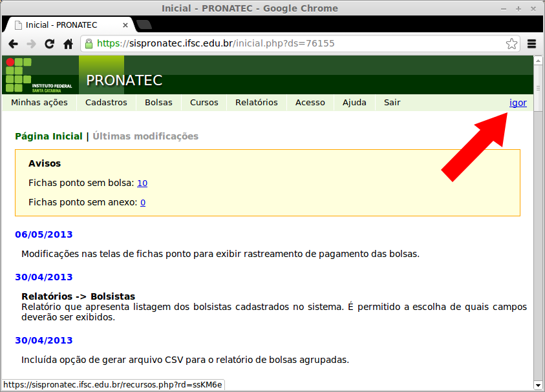Screen dimensions: 545x392
Task: Open the Chrome menu via hamburger icon
Action: [531, 43]
